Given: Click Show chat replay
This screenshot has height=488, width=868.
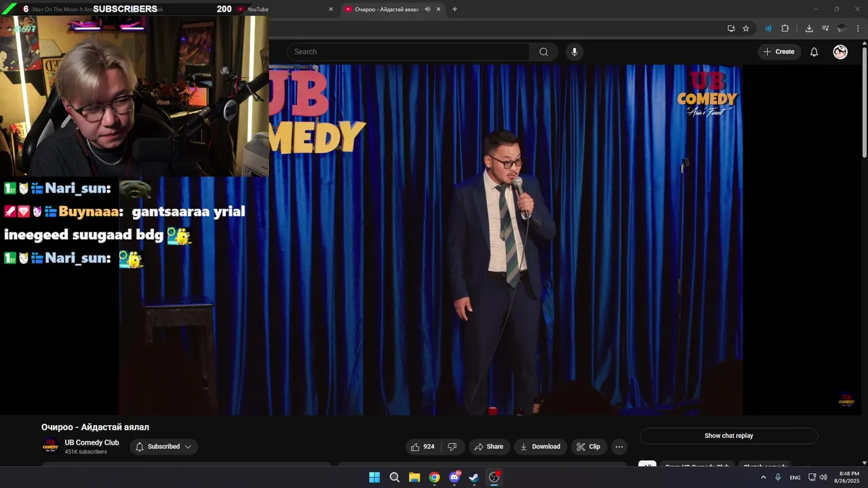Looking at the screenshot, I should click(729, 436).
